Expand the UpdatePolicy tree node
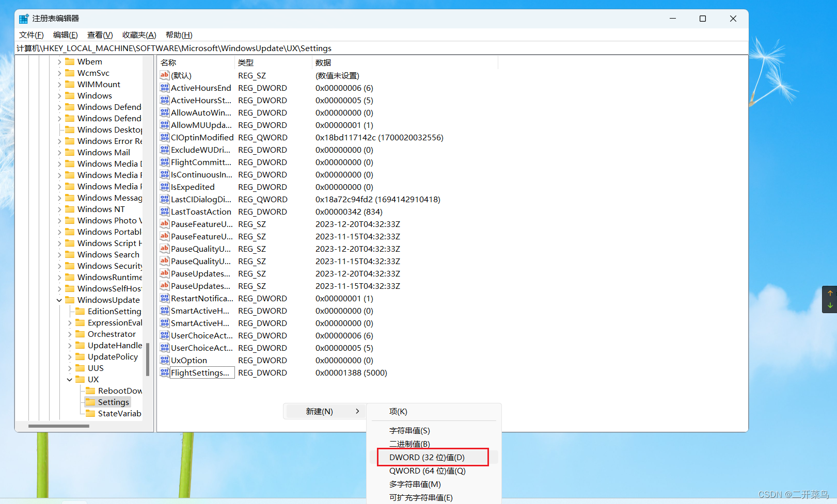This screenshot has width=837, height=504. pyautogui.click(x=70, y=356)
